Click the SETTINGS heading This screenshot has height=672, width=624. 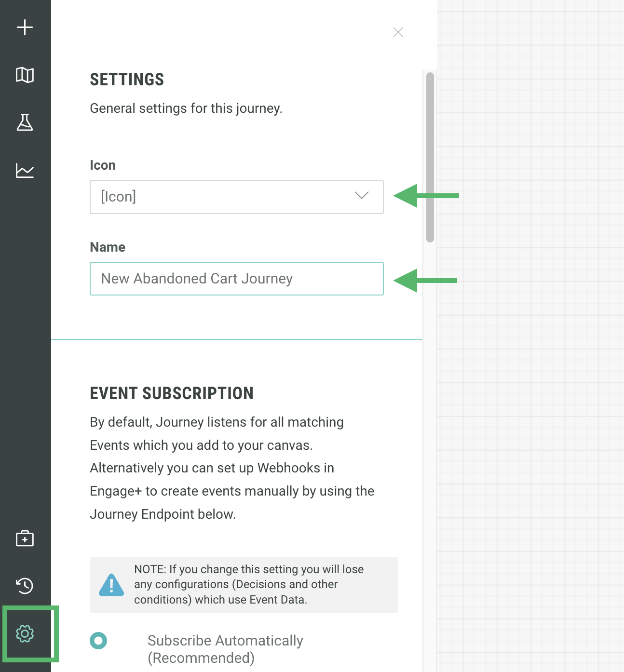coord(127,80)
